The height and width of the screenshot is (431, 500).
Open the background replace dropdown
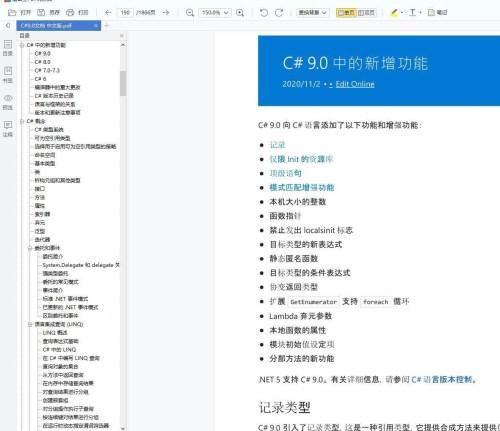312,13
